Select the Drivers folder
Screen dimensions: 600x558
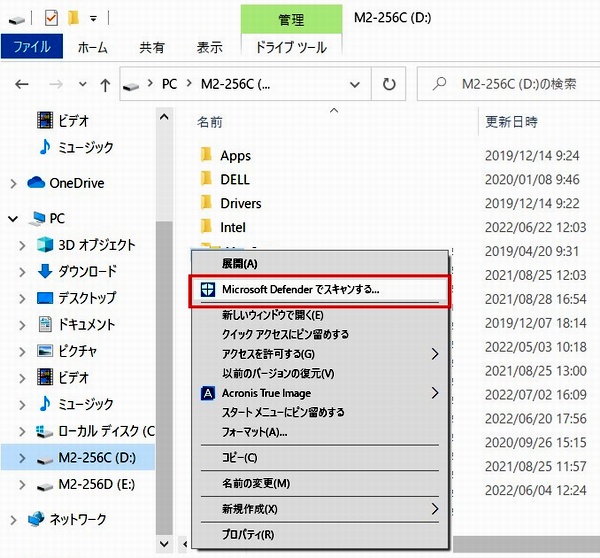click(x=231, y=203)
